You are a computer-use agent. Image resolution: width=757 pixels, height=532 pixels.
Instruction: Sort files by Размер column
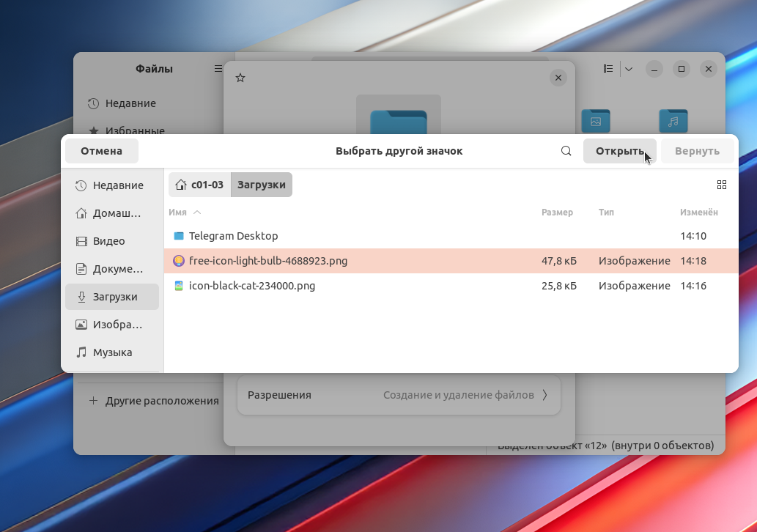(557, 213)
